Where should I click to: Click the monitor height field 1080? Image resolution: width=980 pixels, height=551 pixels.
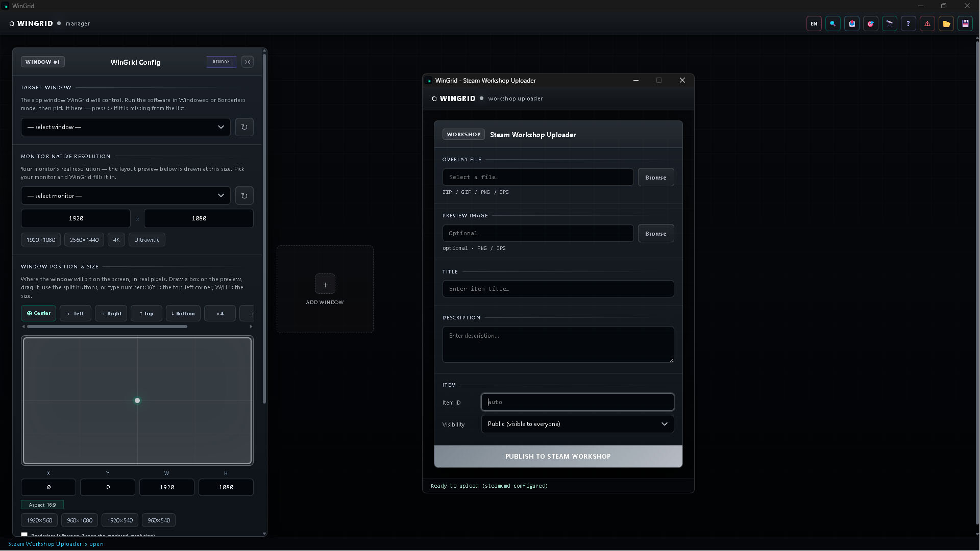(x=199, y=218)
